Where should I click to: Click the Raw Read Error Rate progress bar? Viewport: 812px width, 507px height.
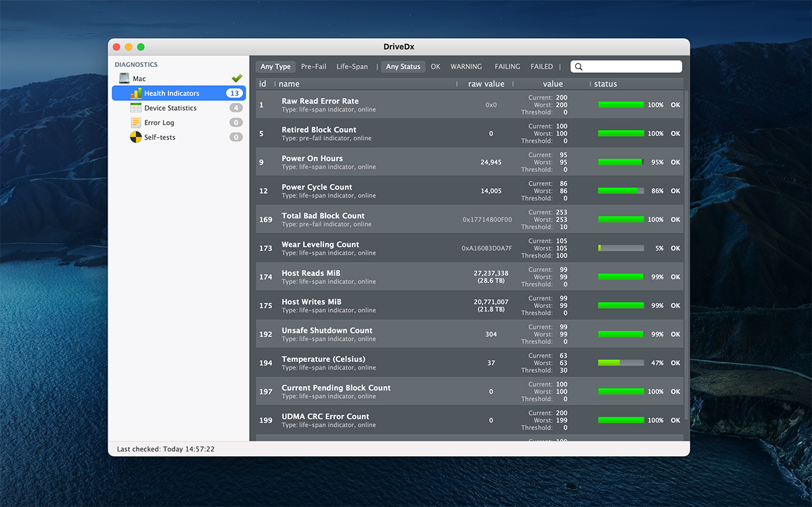pyautogui.click(x=621, y=105)
